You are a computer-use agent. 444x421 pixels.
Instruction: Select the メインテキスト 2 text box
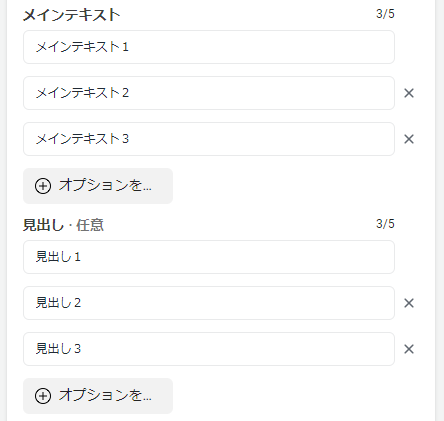pyautogui.click(x=209, y=93)
